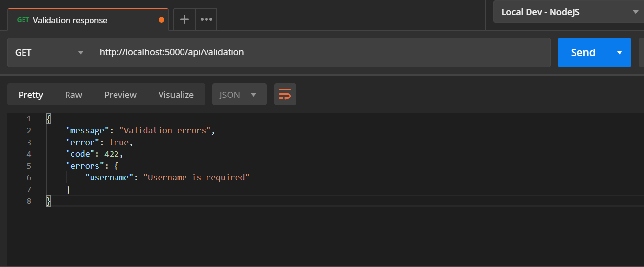Switch to the Preview view tab
The image size is (644, 267).
coord(120,95)
